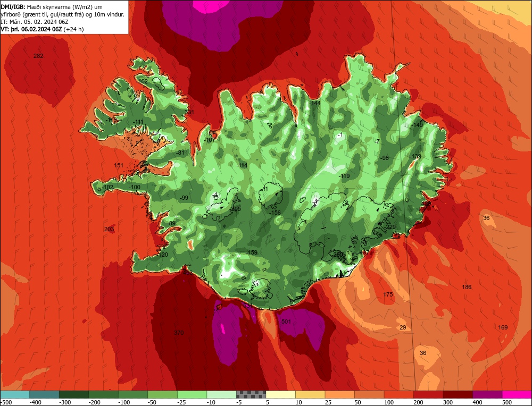
Task: Click the '151' value in Breiðafjörður
Action: click(119, 165)
